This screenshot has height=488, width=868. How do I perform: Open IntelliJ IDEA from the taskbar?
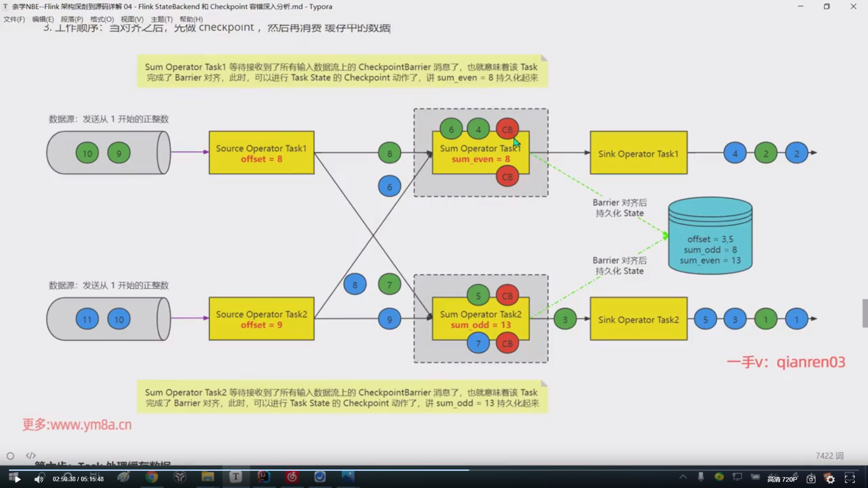[x=264, y=477]
